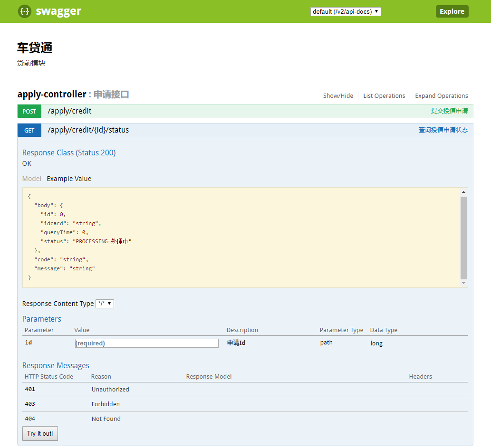
Task: Expand the /apply/credit endpoint path
Action: tap(69, 111)
